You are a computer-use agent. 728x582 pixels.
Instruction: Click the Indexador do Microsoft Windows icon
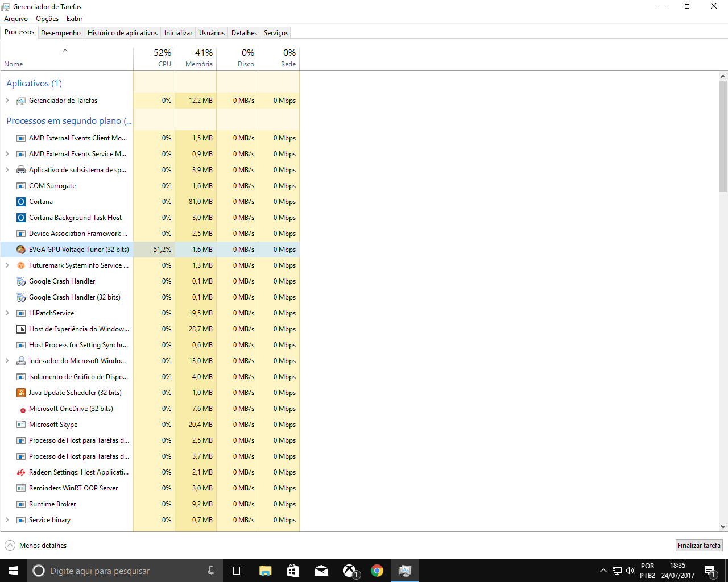point(21,361)
